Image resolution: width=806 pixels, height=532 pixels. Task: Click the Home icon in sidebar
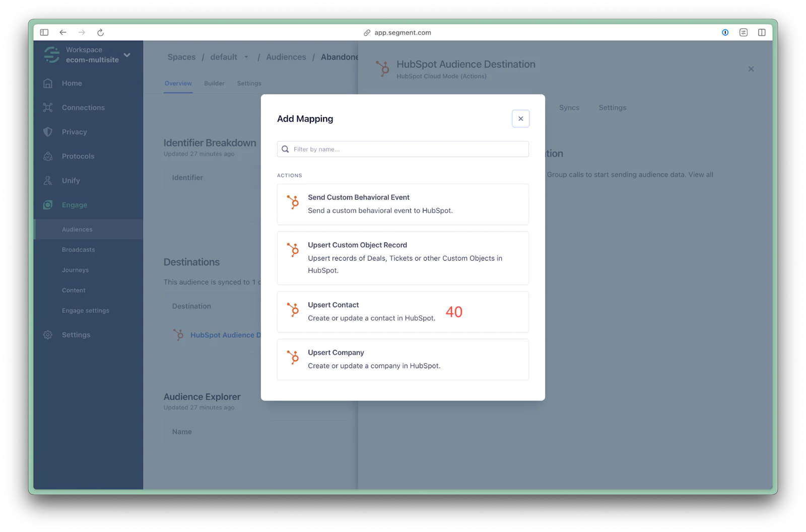(x=48, y=84)
